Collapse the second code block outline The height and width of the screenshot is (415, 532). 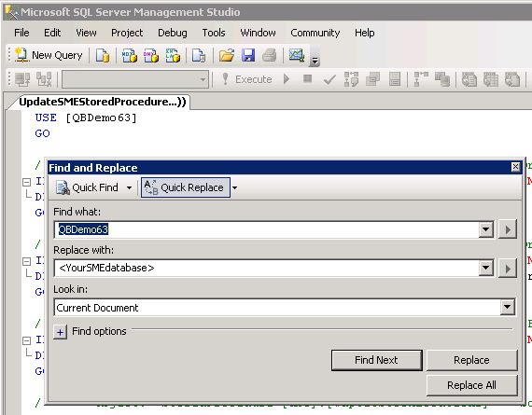pyautogui.click(x=26, y=261)
